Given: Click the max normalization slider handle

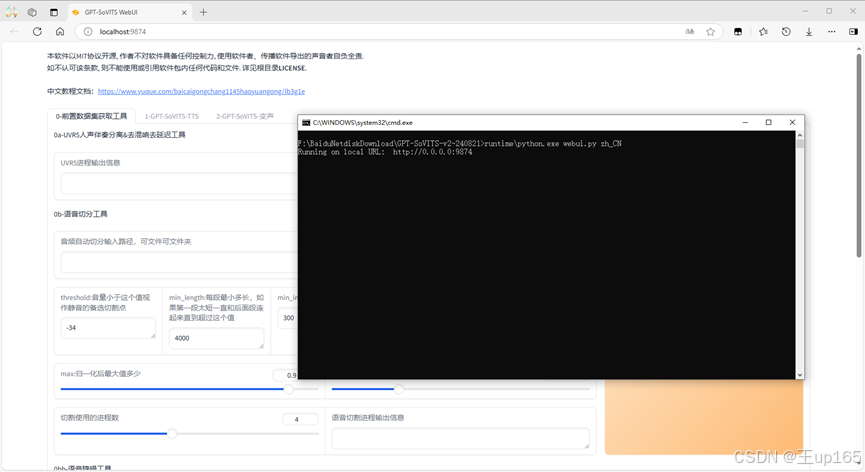Looking at the screenshot, I should coord(289,389).
